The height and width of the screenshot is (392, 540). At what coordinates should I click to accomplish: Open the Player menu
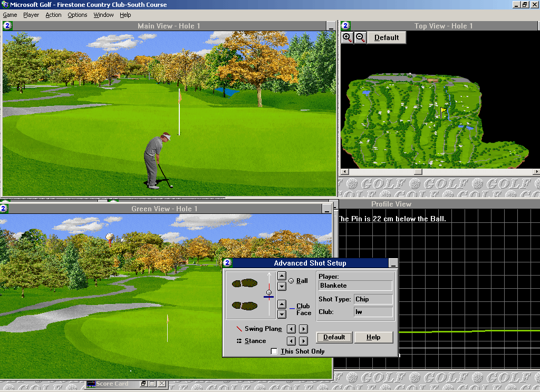pos(31,15)
